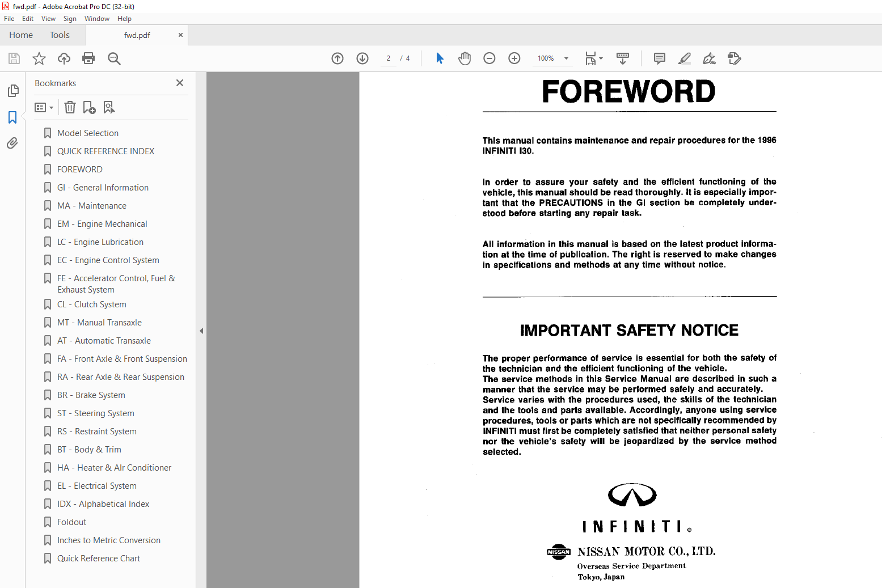Print the document
This screenshot has width=882, height=588.
click(x=88, y=58)
